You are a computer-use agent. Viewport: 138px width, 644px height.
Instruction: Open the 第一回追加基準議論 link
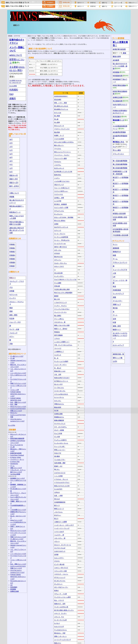coord(120,161)
